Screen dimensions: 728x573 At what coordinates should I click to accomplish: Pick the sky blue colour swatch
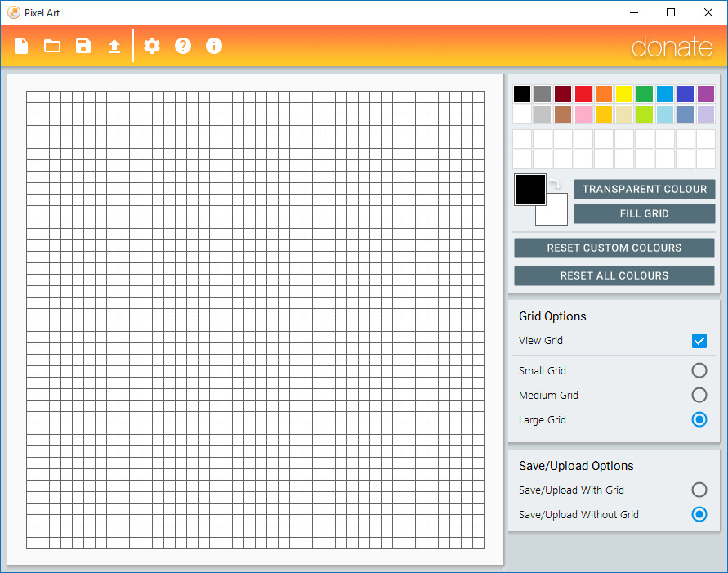pyautogui.click(x=665, y=94)
